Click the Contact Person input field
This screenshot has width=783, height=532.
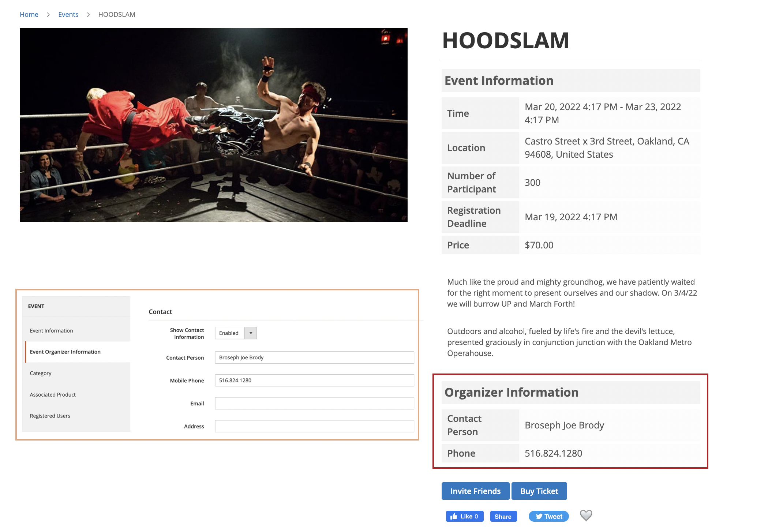point(314,357)
